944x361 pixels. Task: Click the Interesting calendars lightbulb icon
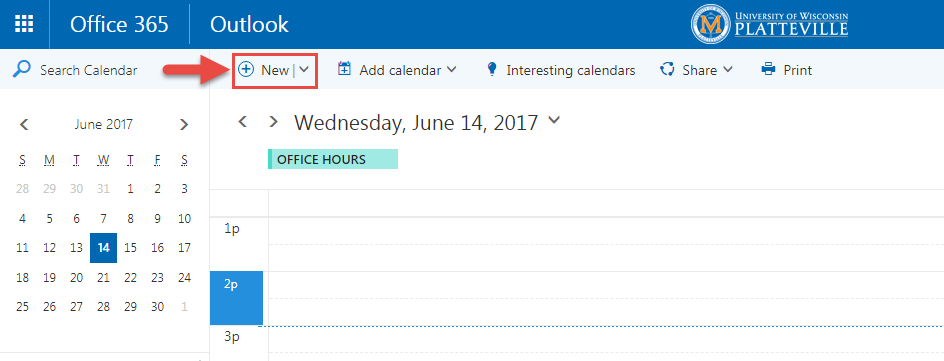[x=492, y=70]
